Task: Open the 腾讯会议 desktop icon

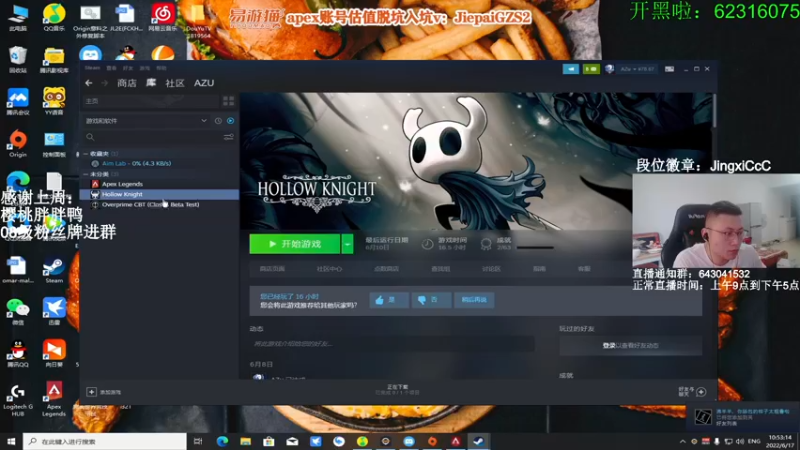Action: click(x=18, y=101)
